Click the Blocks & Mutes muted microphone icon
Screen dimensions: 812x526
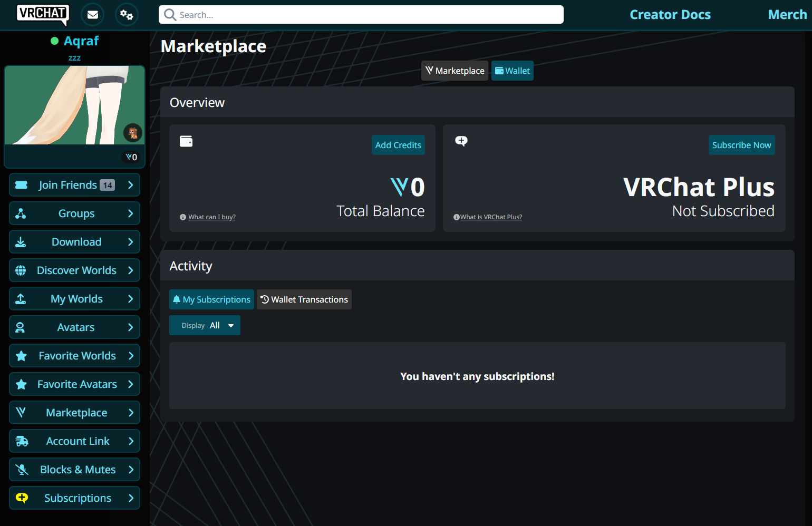(x=22, y=470)
